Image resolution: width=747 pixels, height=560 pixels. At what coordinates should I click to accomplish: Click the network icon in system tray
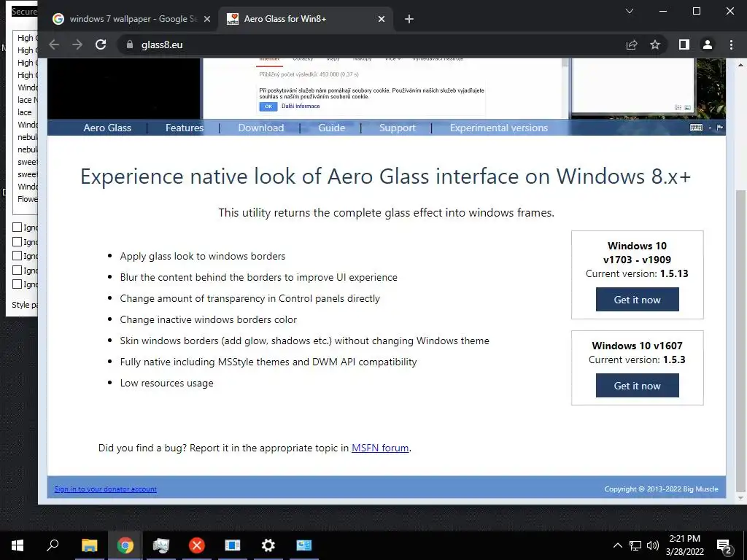point(635,545)
